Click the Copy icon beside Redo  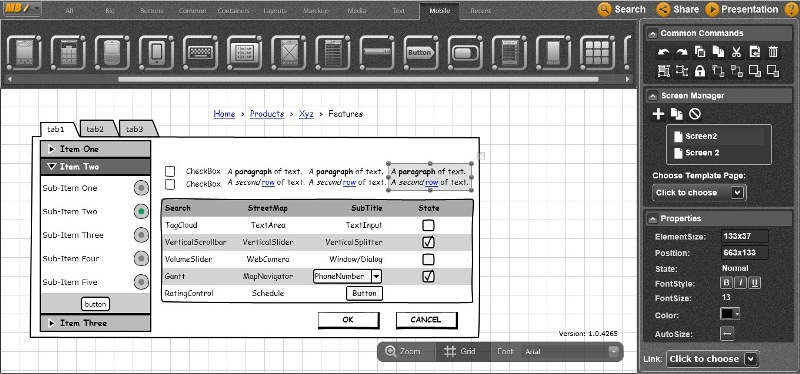click(x=700, y=52)
